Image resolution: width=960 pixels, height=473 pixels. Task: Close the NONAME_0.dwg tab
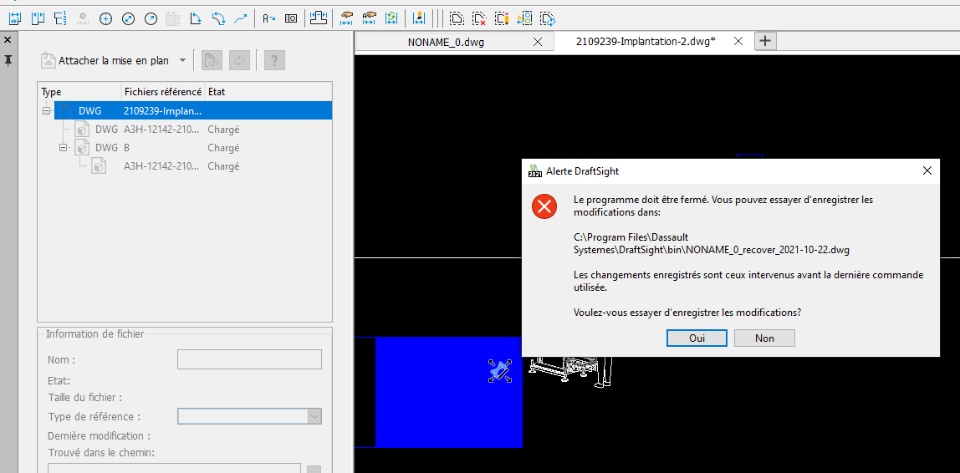(x=538, y=42)
